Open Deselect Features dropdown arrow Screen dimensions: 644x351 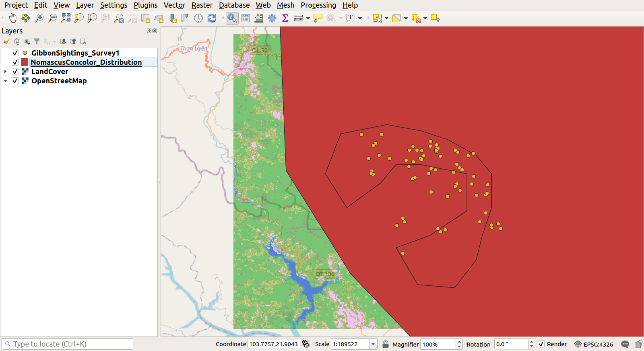coord(425,18)
